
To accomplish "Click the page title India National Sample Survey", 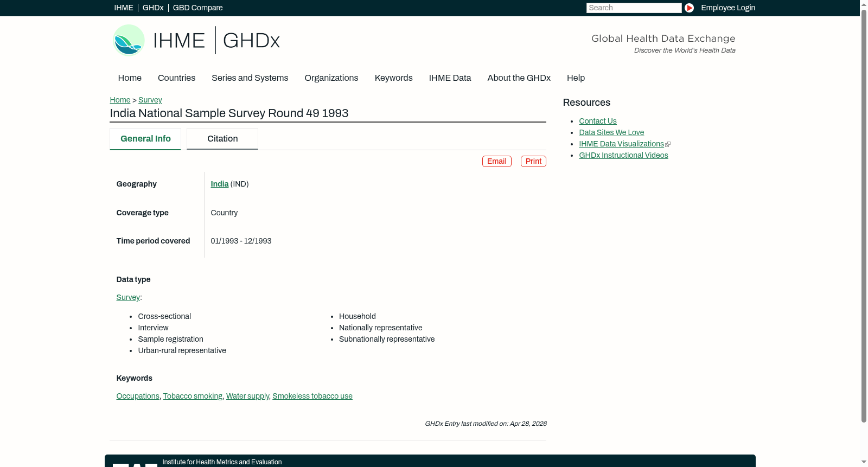I will click(x=229, y=113).
